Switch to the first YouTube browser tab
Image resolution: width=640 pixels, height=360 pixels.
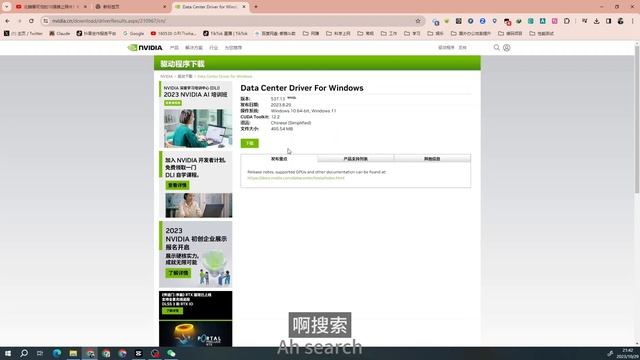(x=51, y=7)
